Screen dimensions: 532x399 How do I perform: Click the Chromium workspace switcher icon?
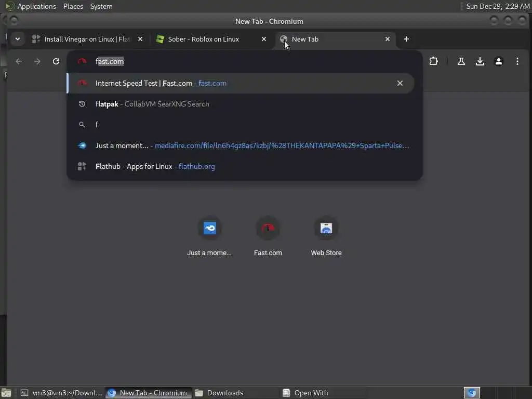tap(472, 393)
